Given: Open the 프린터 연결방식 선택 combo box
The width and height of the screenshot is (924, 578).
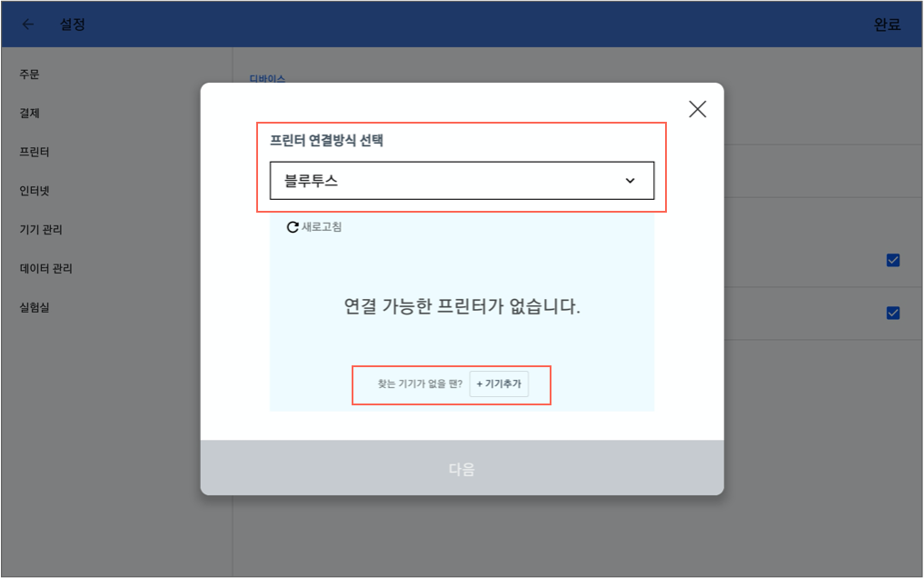Looking at the screenshot, I should 462,180.
